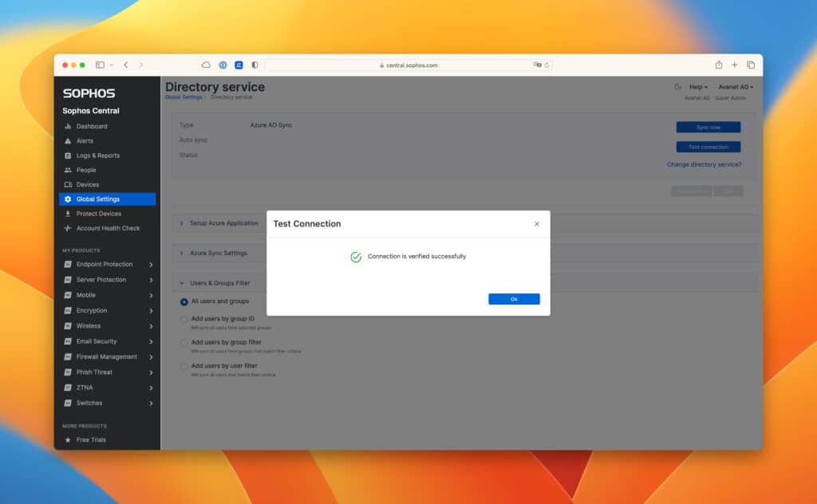The image size is (817, 504).
Task: Click the Sophos logo
Action: (89, 93)
